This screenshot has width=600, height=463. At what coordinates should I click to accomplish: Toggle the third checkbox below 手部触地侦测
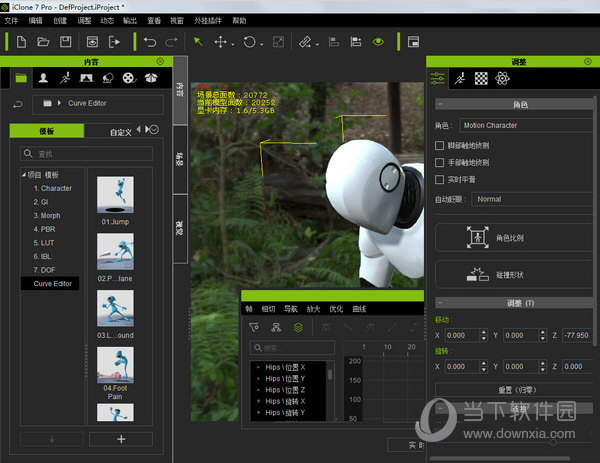point(439,179)
